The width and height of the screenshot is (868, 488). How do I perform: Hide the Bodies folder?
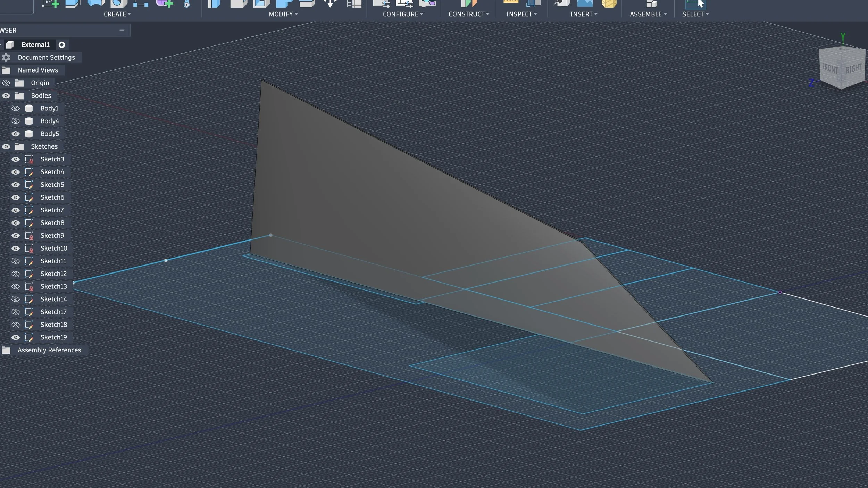pos(6,95)
